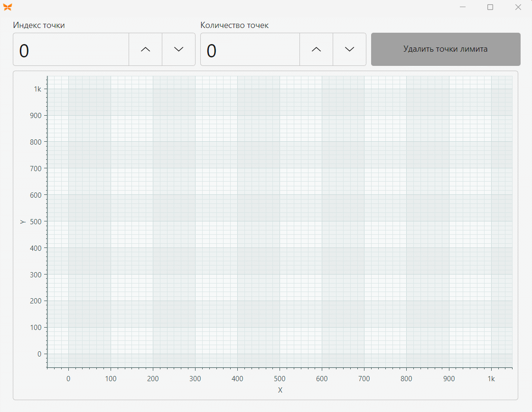Click the Удалить точки лимита button
This screenshot has height=412, width=532.
coord(446,49)
